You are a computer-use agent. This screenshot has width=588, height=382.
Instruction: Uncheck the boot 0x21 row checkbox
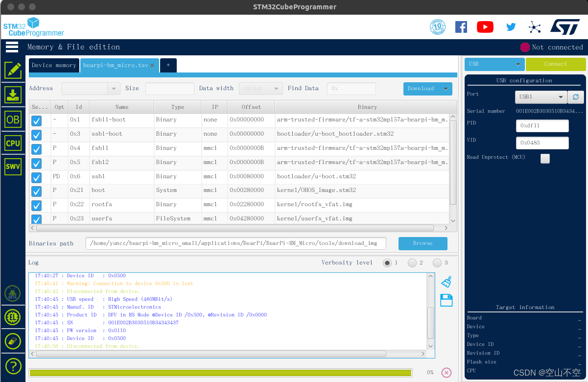[x=37, y=191]
